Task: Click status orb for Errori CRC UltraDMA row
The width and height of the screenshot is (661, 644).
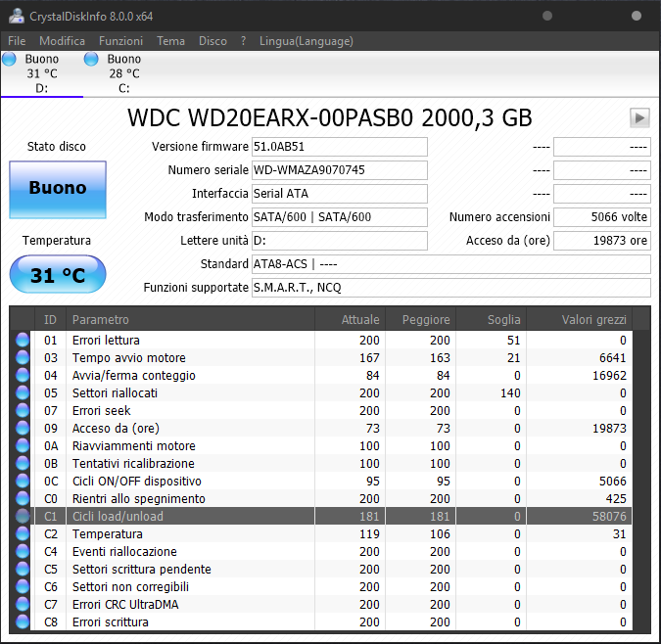Action: pos(23,605)
